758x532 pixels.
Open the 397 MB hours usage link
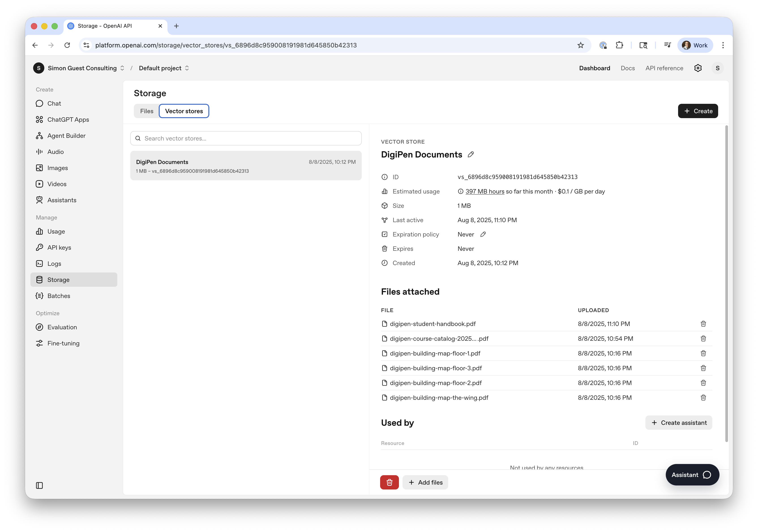point(485,192)
